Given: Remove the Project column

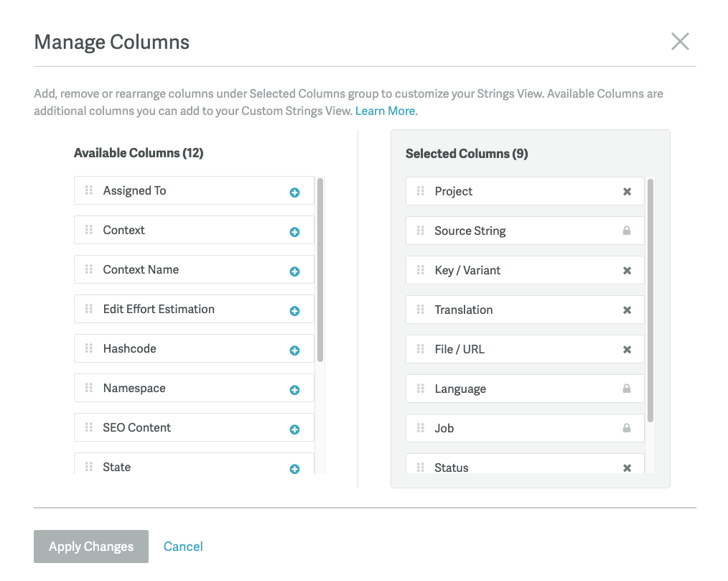Looking at the screenshot, I should (x=626, y=191).
